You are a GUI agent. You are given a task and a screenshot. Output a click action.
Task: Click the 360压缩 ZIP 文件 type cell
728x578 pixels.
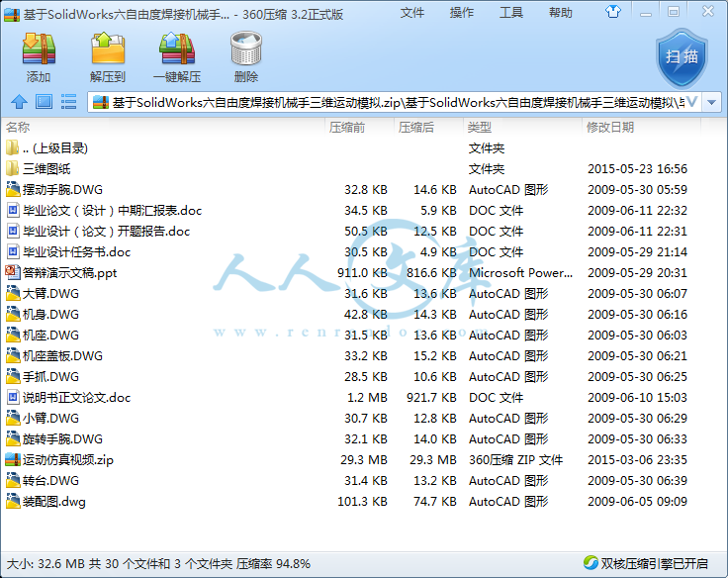(x=515, y=460)
